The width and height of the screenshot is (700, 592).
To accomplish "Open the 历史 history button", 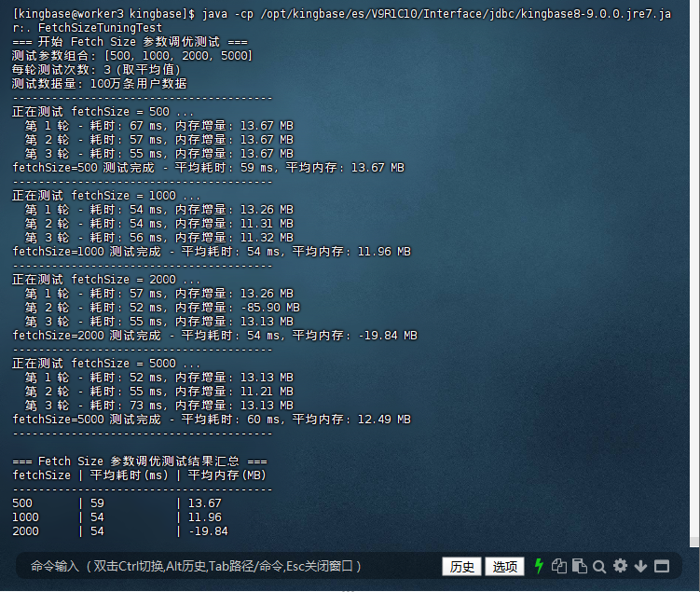I will click(461, 567).
